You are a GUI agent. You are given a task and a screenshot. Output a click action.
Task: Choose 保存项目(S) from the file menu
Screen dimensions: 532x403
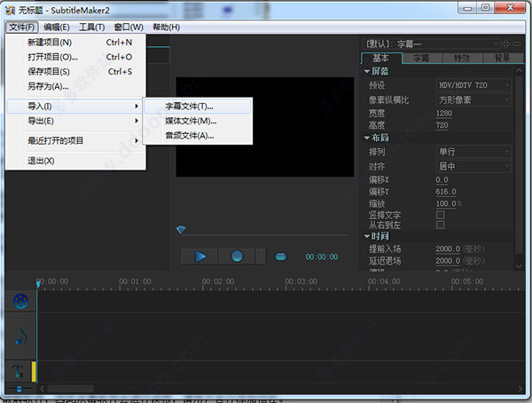point(75,72)
